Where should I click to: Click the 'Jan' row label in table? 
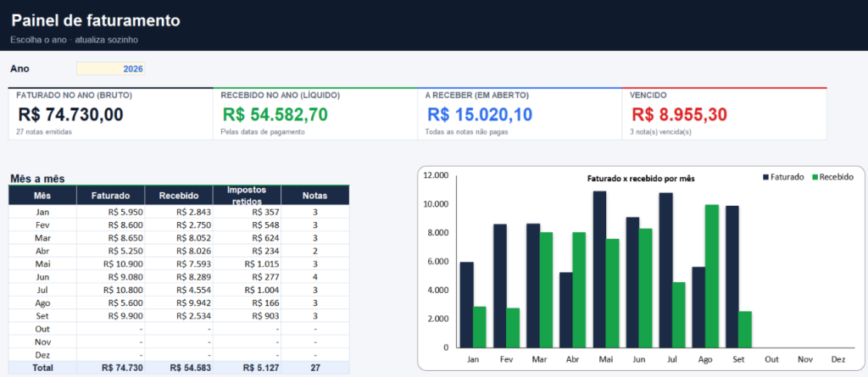[x=42, y=212]
